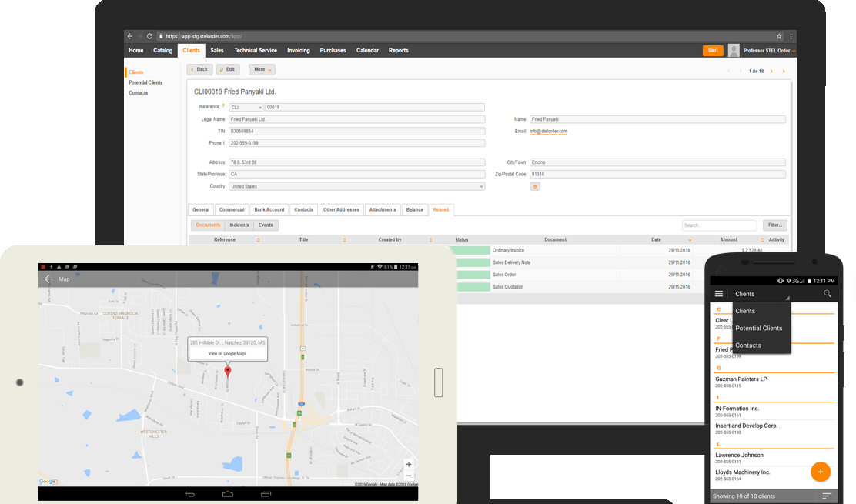Open the hamburger menu on the phone
856x504 pixels.
tap(719, 294)
